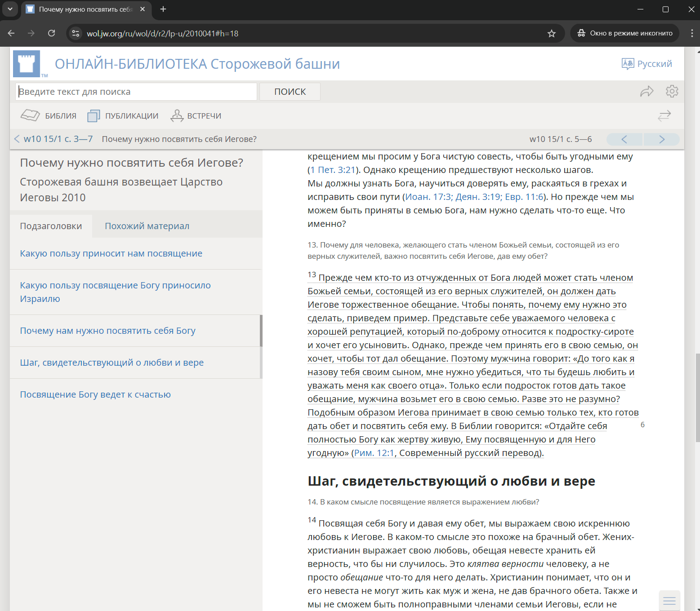Click w10 15/1 с. 3—7 breadcrumb
The image size is (700, 611).
pos(58,139)
